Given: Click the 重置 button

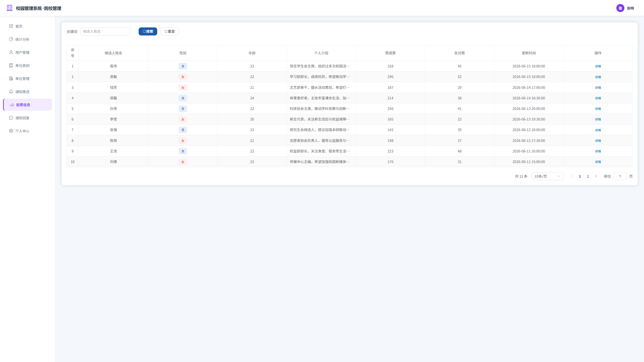Looking at the screenshot, I should pos(170,31).
